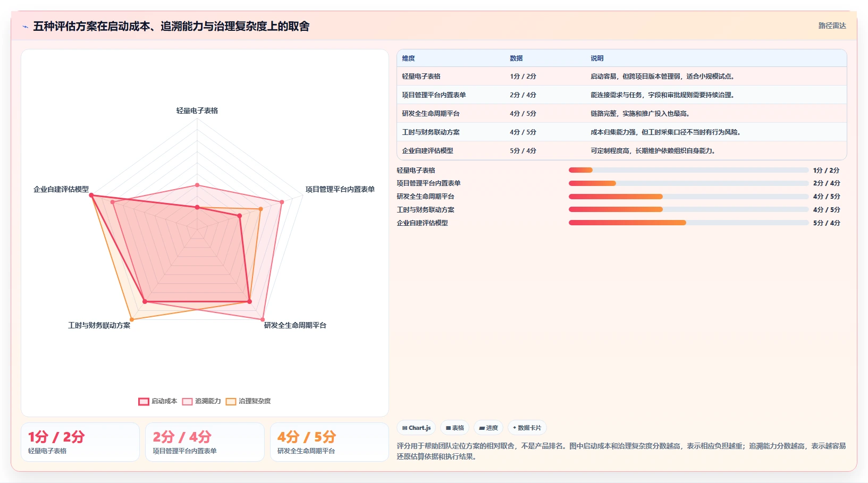
Task: Click the 企业自建评估模型 progress bar
Action: (688, 223)
